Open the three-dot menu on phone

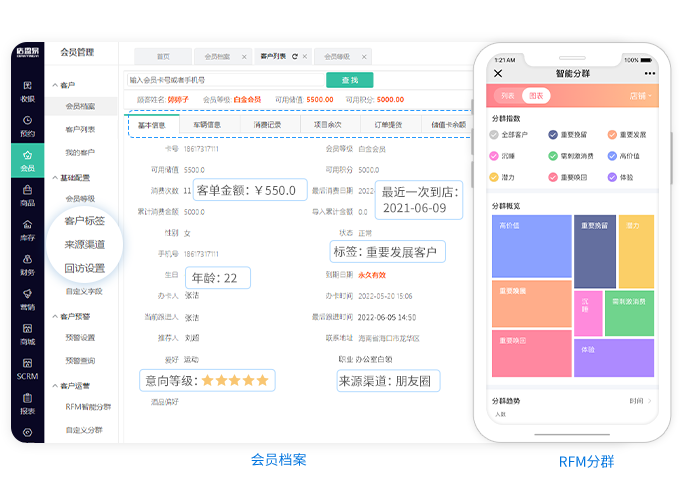pos(650,73)
